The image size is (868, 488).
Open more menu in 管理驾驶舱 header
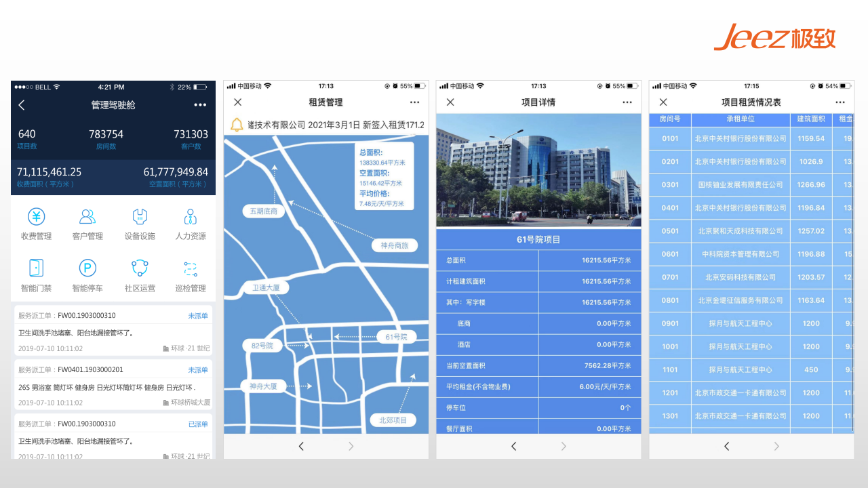(200, 105)
